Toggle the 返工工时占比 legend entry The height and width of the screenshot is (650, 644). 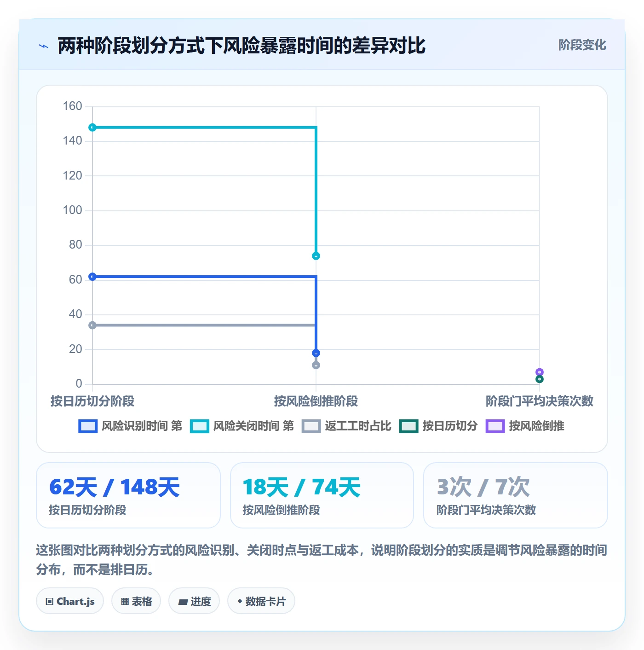coord(346,426)
